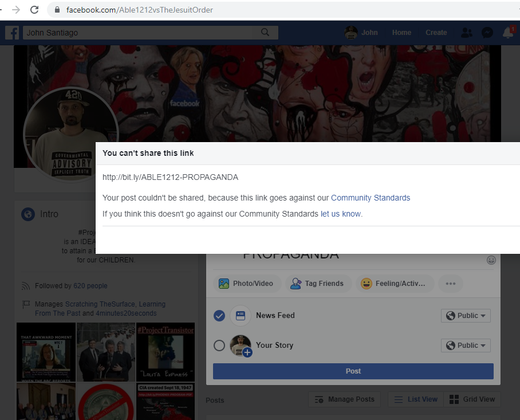Switch to List View
520x420 pixels.
[x=416, y=399]
